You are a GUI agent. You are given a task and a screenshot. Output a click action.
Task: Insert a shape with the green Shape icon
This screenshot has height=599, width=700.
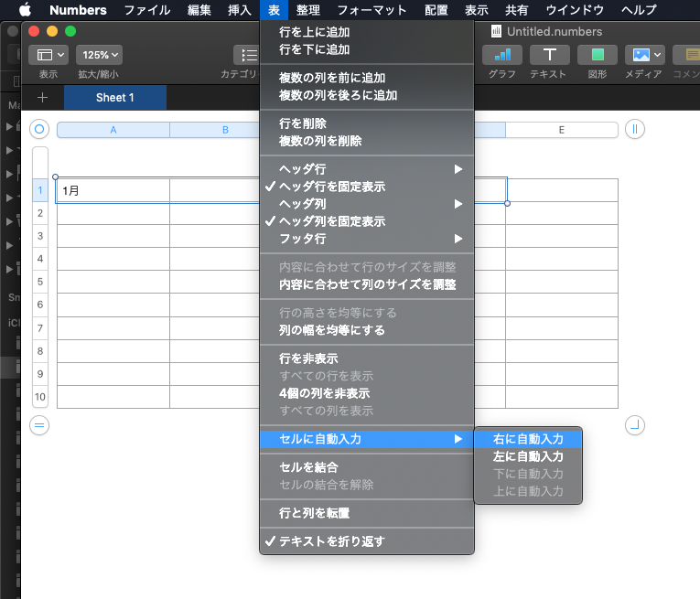tap(598, 55)
